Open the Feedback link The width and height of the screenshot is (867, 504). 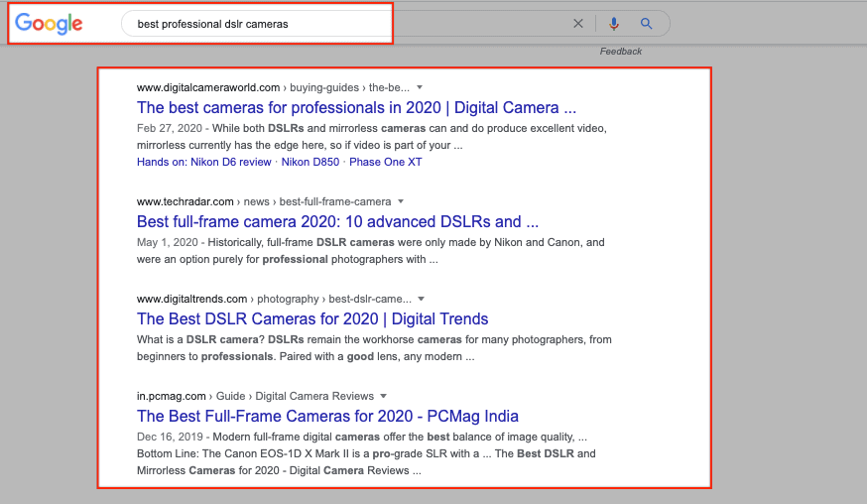(621, 52)
